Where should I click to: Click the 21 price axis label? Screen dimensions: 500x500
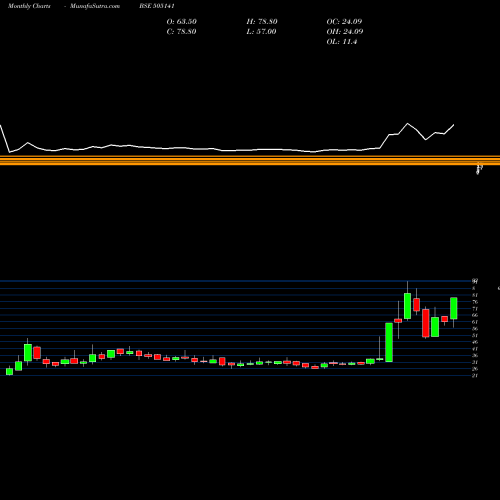coord(475,375)
